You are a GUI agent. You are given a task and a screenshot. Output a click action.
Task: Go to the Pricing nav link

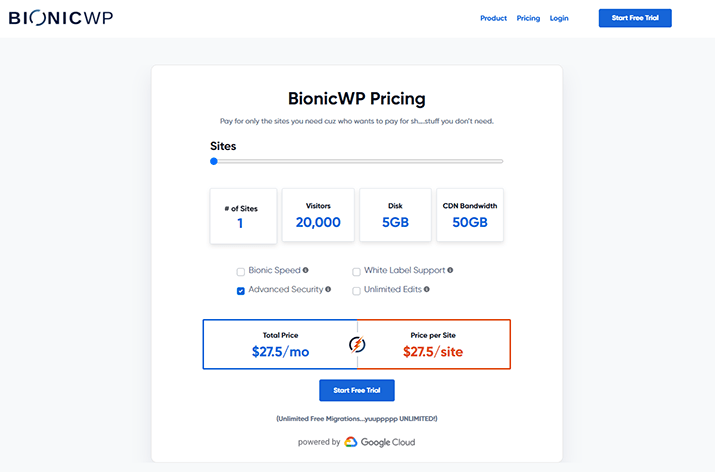tap(528, 18)
